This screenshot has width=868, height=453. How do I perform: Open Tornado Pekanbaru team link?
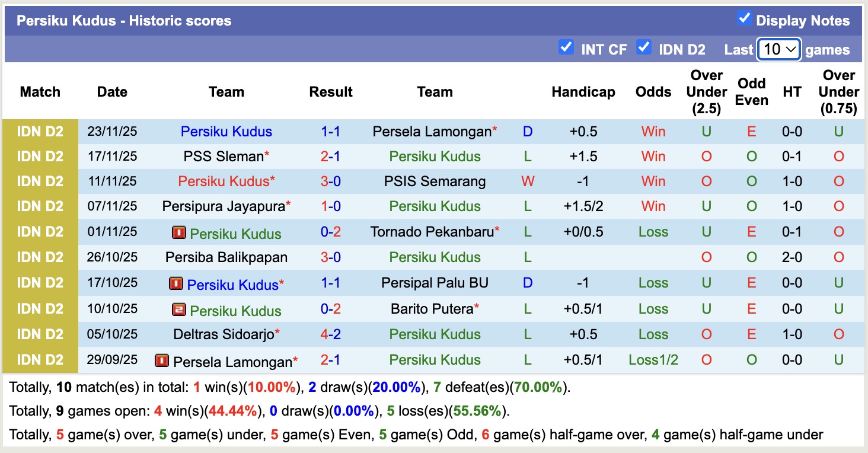432,232
